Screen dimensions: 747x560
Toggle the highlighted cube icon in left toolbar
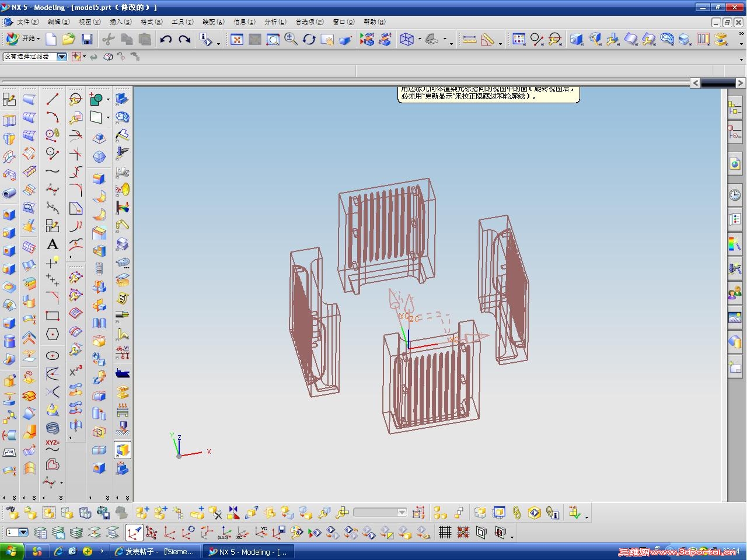tap(123, 450)
